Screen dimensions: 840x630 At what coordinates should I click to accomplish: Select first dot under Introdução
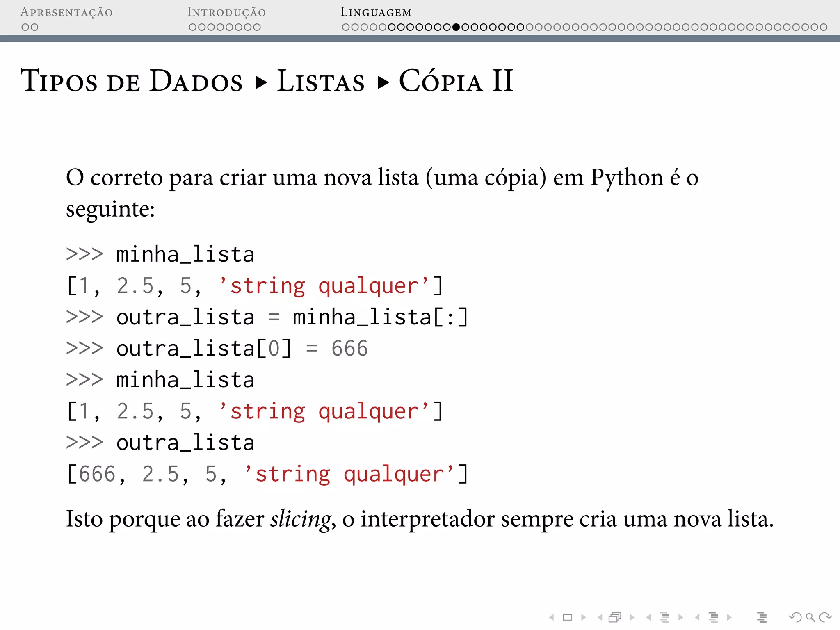(x=193, y=27)
